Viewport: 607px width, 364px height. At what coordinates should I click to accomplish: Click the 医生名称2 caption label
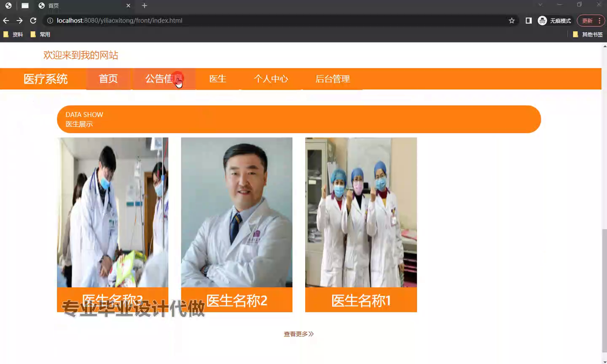click(236, 300)
